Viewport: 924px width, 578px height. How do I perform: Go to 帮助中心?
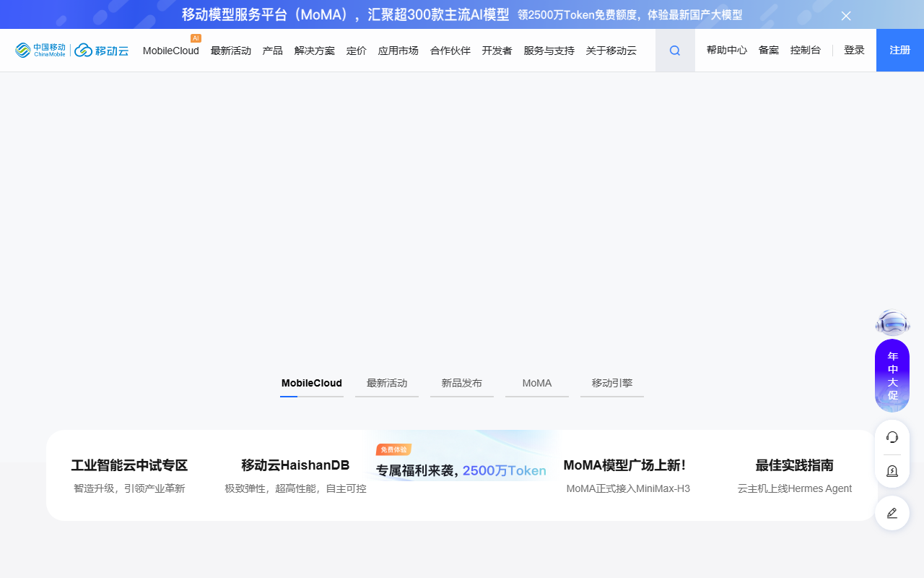[x=727, y=51]
